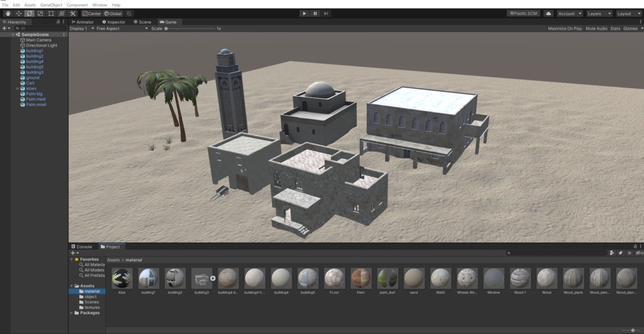Open the GameObject menu
Image resolution: width=644 pixels, height=334 pixels.
click(51, 5)
